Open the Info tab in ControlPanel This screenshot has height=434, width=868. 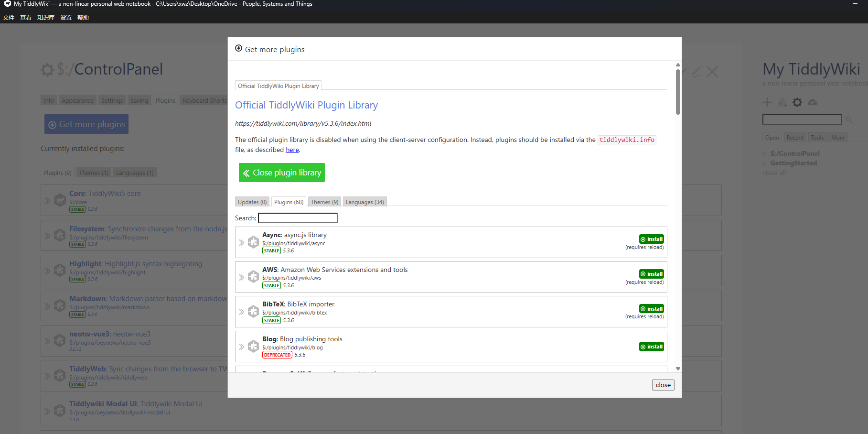pos(49,100)
